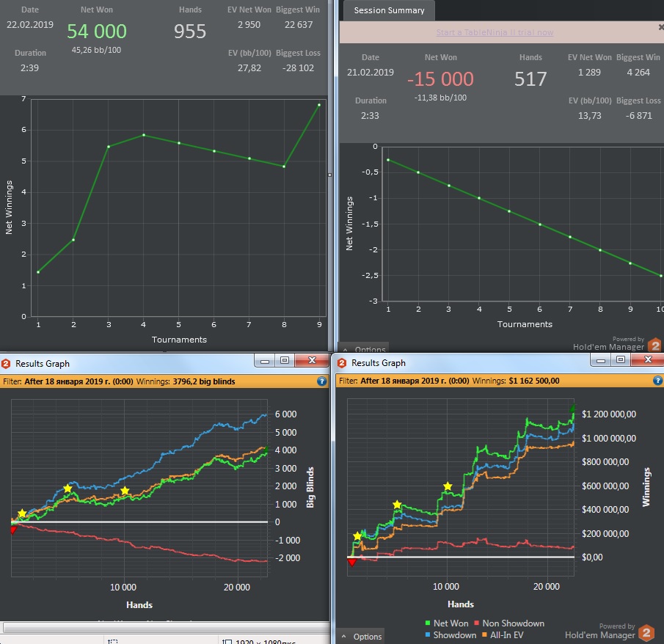This screenshot has width=664, height=644.
Task: Click red start triangle on big blinds graph
Action: [13, 530]
